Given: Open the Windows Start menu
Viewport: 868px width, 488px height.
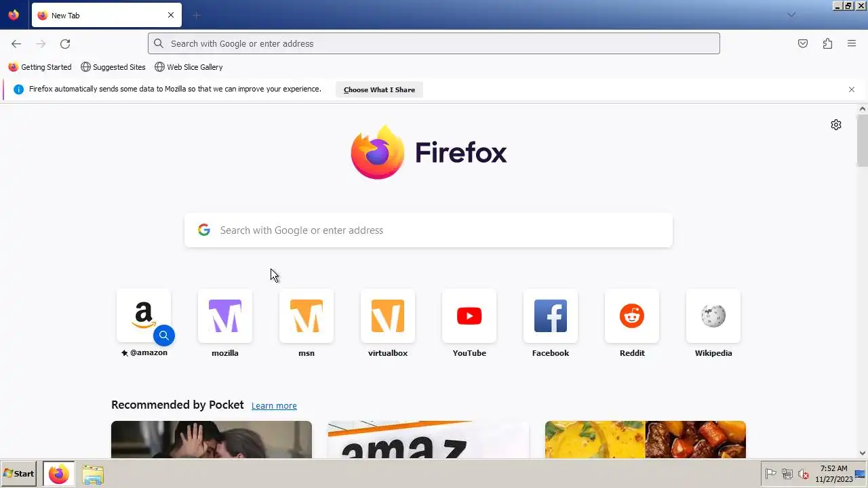Looking at the screenshot, I should coord(19,474).
